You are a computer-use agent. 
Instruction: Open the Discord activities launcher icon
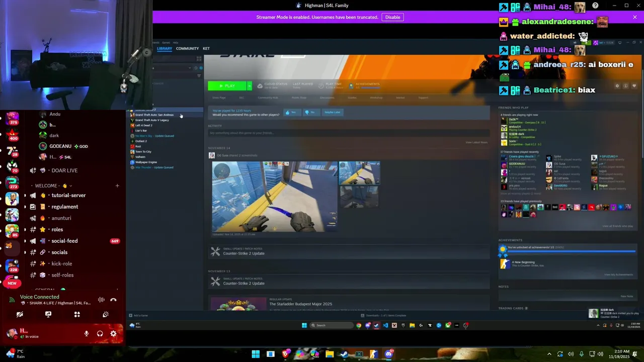(77, 314)
